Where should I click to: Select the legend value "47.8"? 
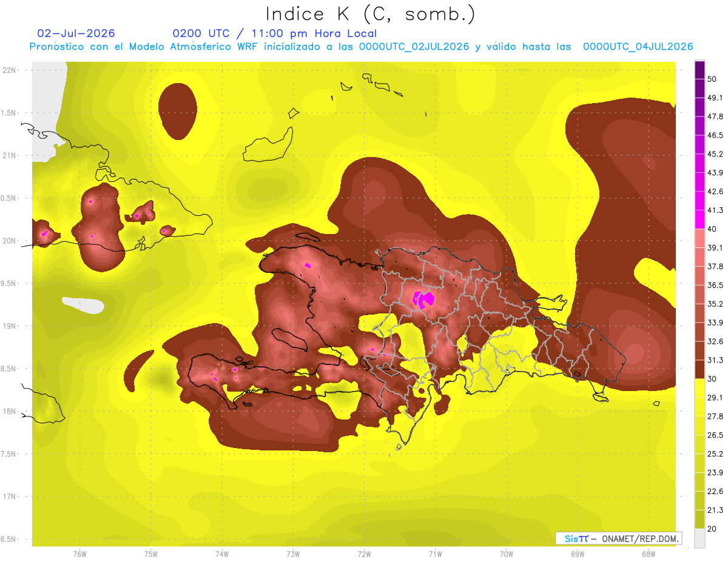pos(715,116)
